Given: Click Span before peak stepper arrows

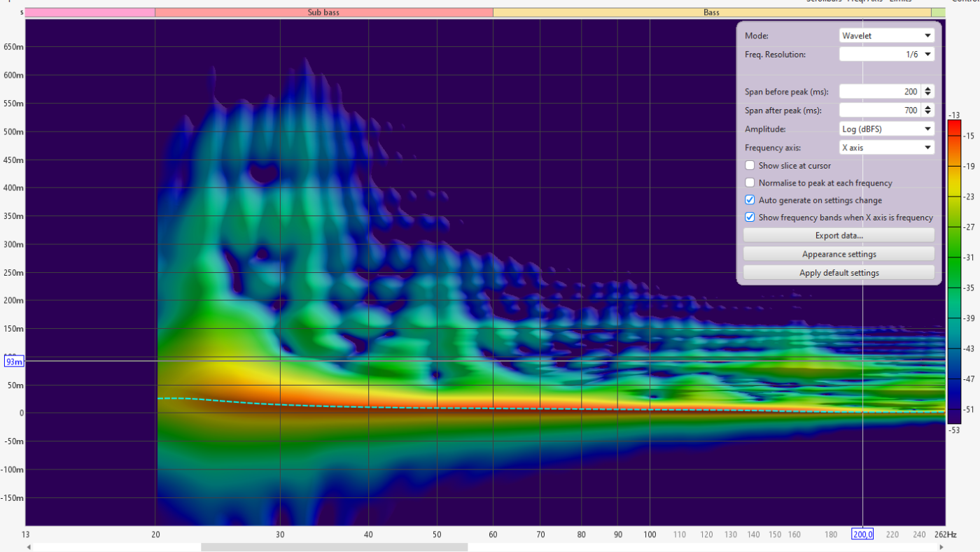Looking at the screenshot, I should 928,92.
